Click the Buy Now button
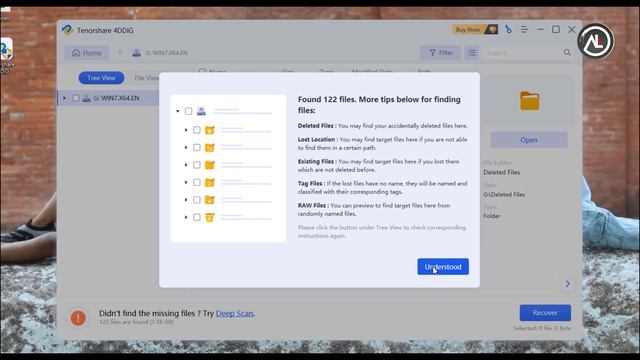The image size is (640, 360). coord(475,29)
